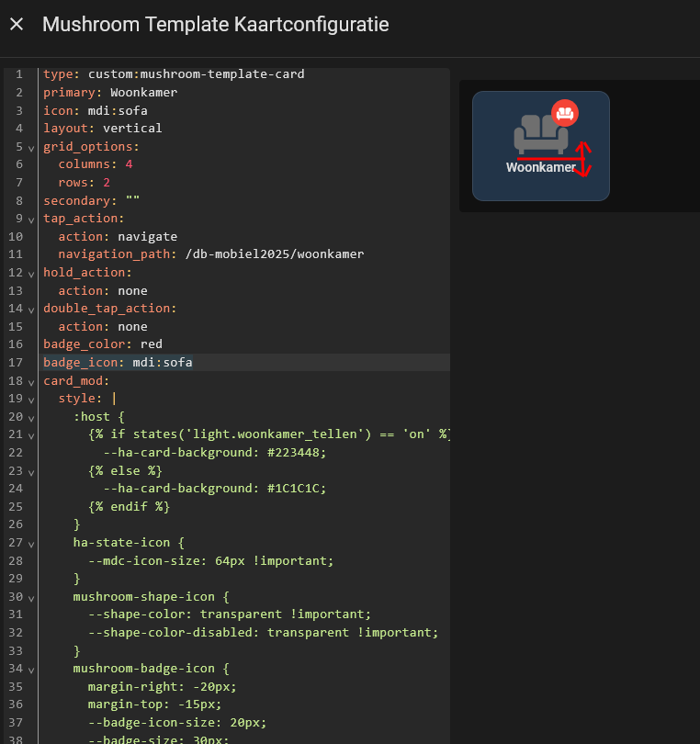Click the '{% endif %}' line
700x744 pixels.
pyautogui.click(x=130, y=506)
